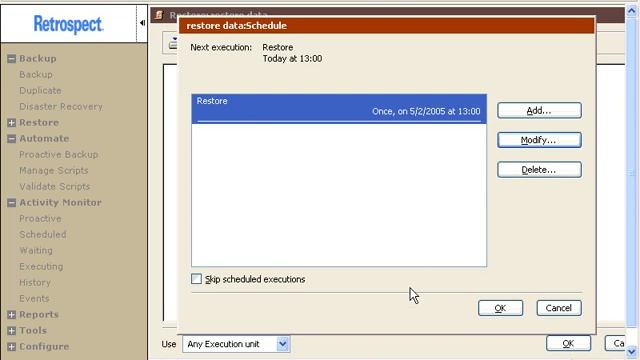The width and height of the screenshot is (640, 360).
Task: Select Waiting under Activity Monitor
Action: pos(36,251)
